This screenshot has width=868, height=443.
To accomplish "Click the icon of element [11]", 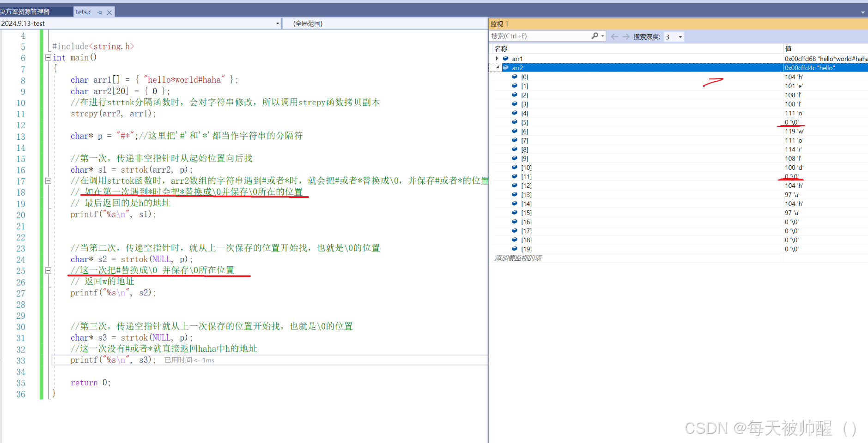I will click(x=515, y=176).
